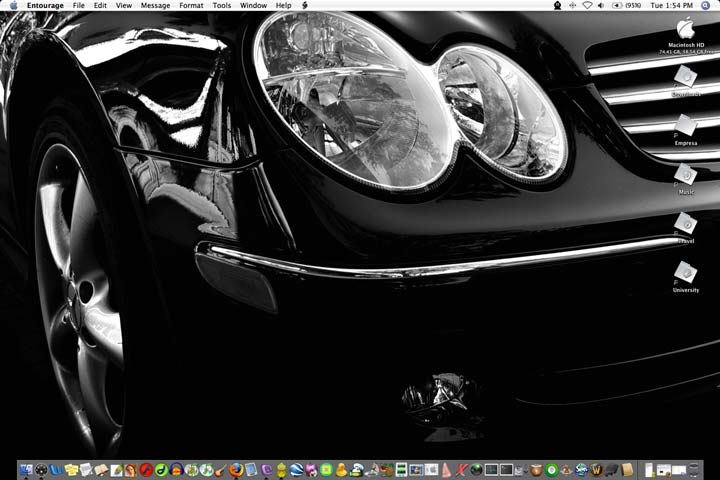
Task: Open the Entourage application menu
Action: [45, 5]
